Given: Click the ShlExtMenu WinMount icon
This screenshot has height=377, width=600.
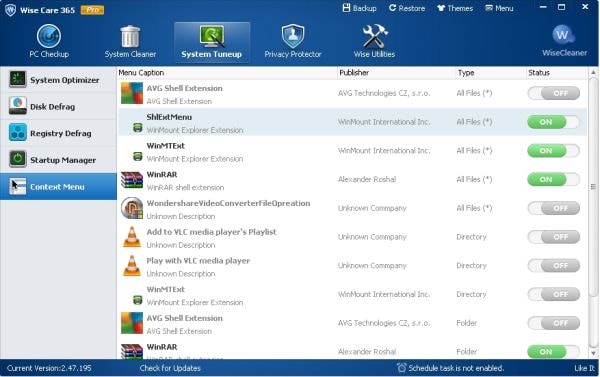Looking at the screenshot, I should (x=138, y=127).
